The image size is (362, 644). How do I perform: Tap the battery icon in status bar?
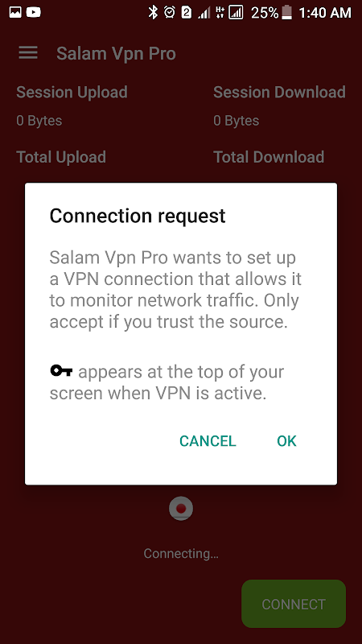[x=287, y=12]
